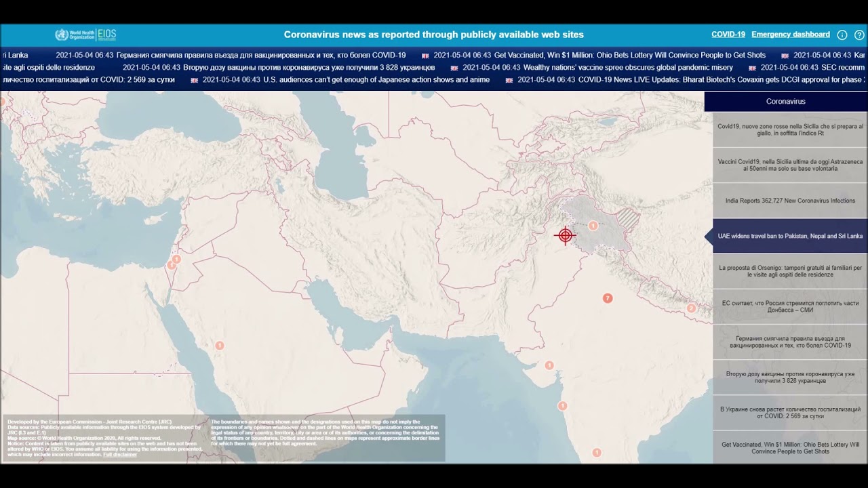Click flag icon before Ohio lottery headline
The width and height of the screenshot is (868, 488).
point(425,56)
